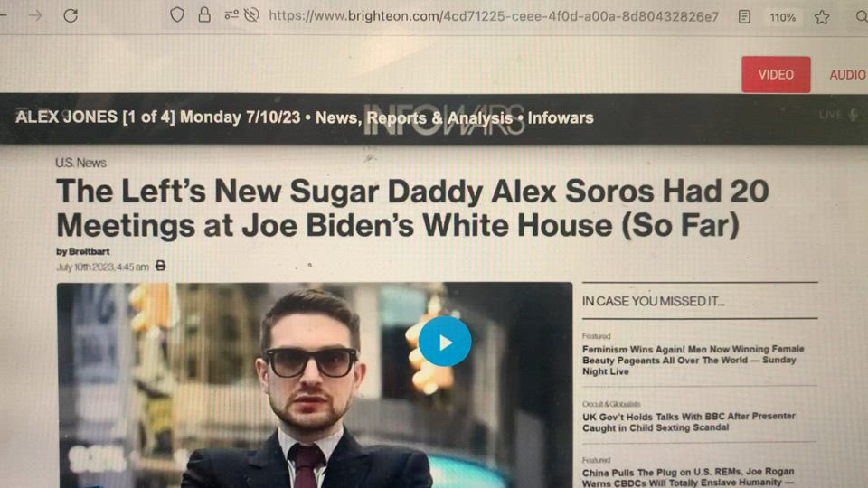Image resolution: width=868 pixels, height=488 pixels.
Task: Play the video with the blue play button
Action: click(445, 342)
